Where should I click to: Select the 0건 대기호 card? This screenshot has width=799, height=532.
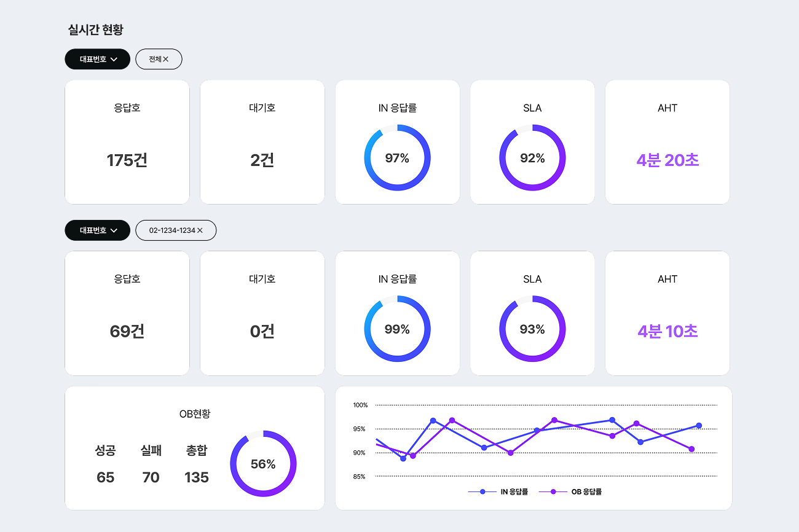[x=262, y=313]
